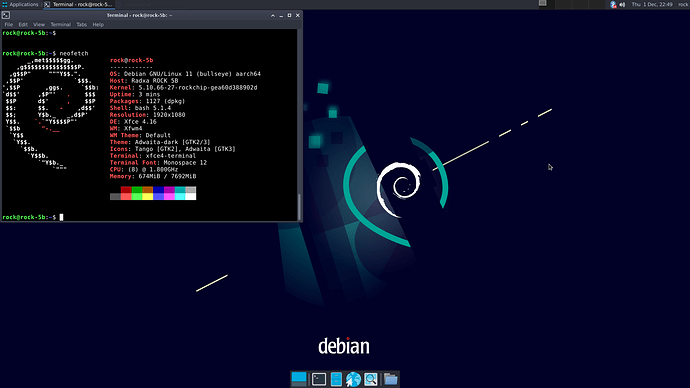Open the Tabs menu in Terminal

point(81,25)
